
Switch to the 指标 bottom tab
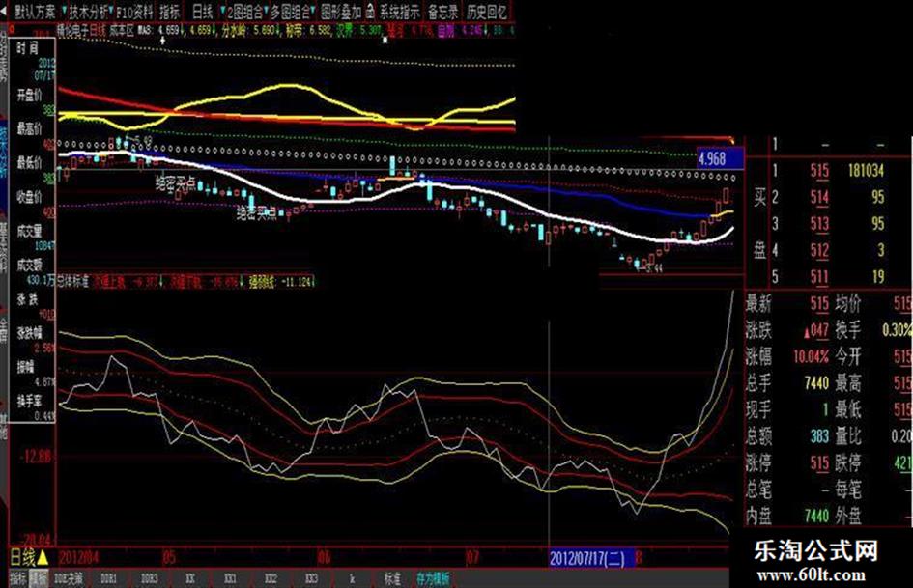pyautogui.click(x=18, y=578)
